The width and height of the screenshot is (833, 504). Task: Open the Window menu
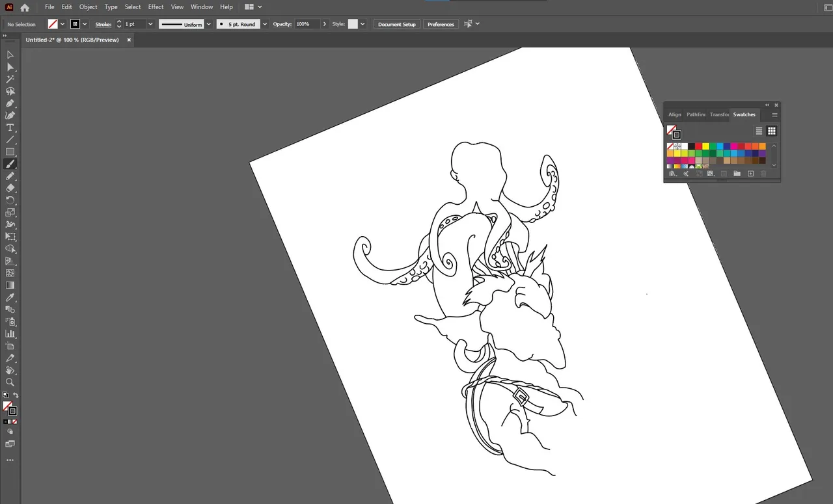(x=202, y=7)
